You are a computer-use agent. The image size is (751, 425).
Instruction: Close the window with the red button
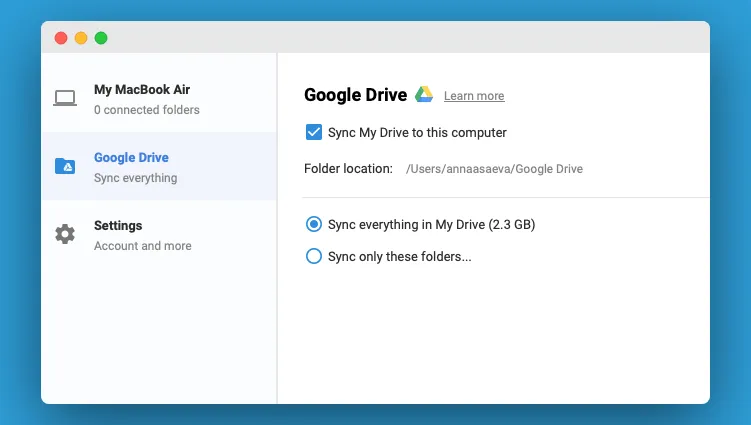tap(61, 38)
